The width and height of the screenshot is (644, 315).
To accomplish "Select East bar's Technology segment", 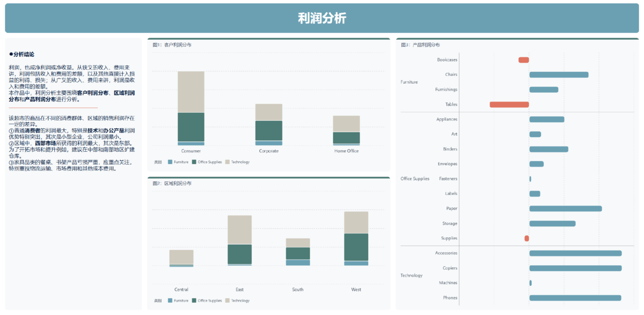I will tap(240, 230).
